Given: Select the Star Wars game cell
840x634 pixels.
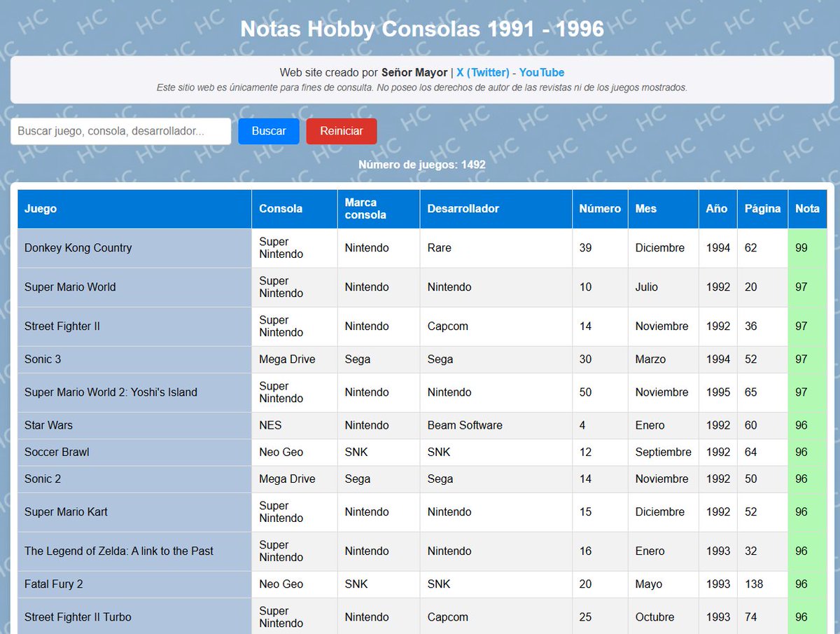Looking at the screenshot, I should click(134, 425).
